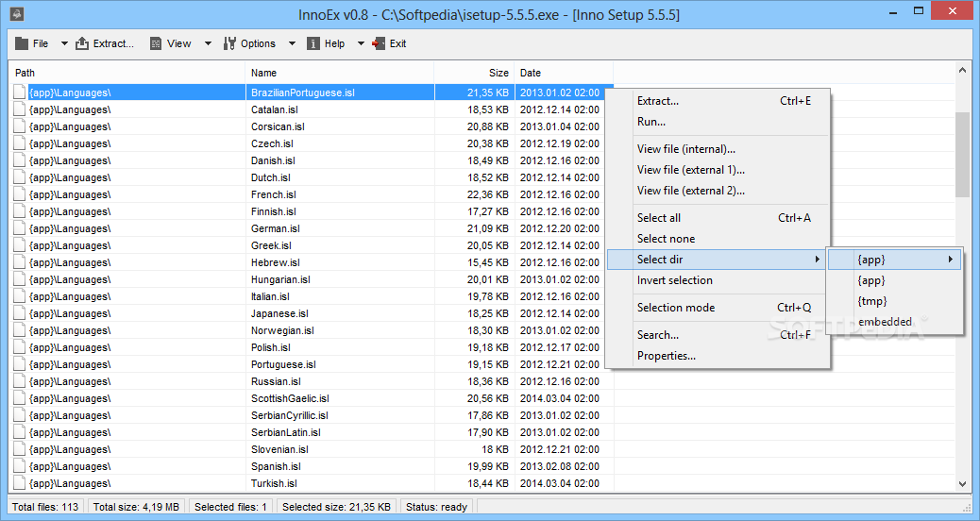Choose Select all in context menu

point(718,217)
